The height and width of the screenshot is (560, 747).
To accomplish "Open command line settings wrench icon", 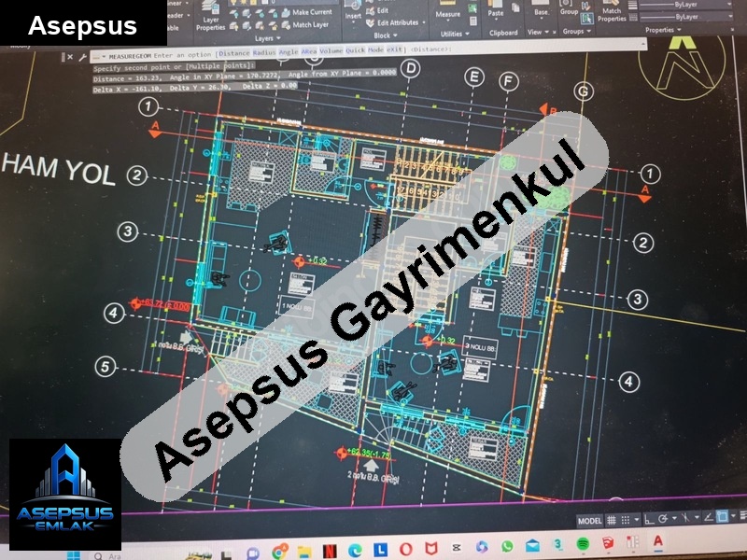I will 84,57.
